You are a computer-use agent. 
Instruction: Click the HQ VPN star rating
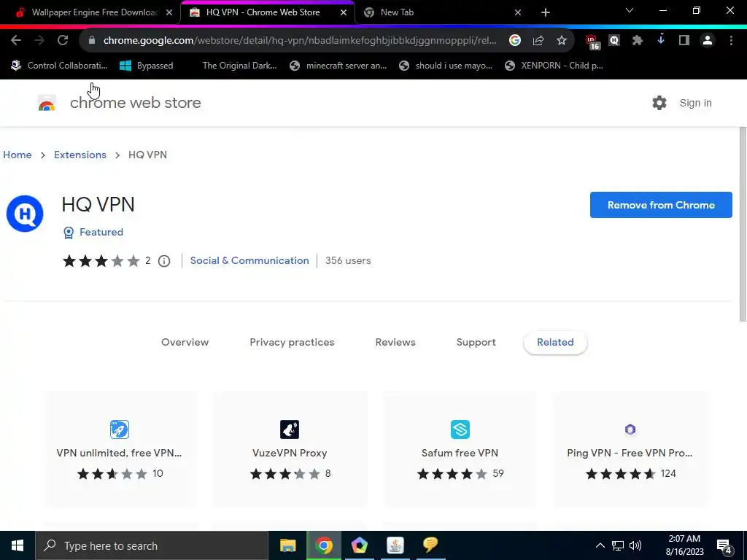click(101, 261)
